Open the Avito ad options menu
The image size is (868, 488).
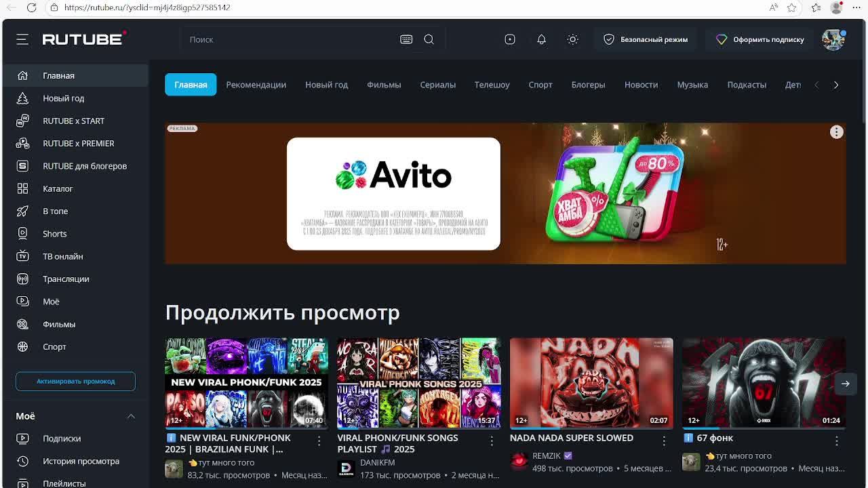(837, 132)
